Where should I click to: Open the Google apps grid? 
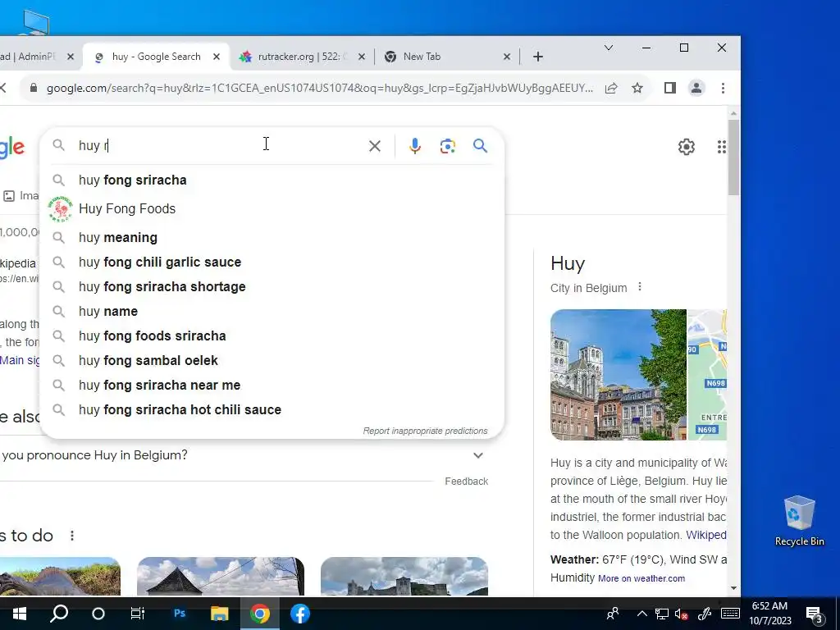pos(722,147)
